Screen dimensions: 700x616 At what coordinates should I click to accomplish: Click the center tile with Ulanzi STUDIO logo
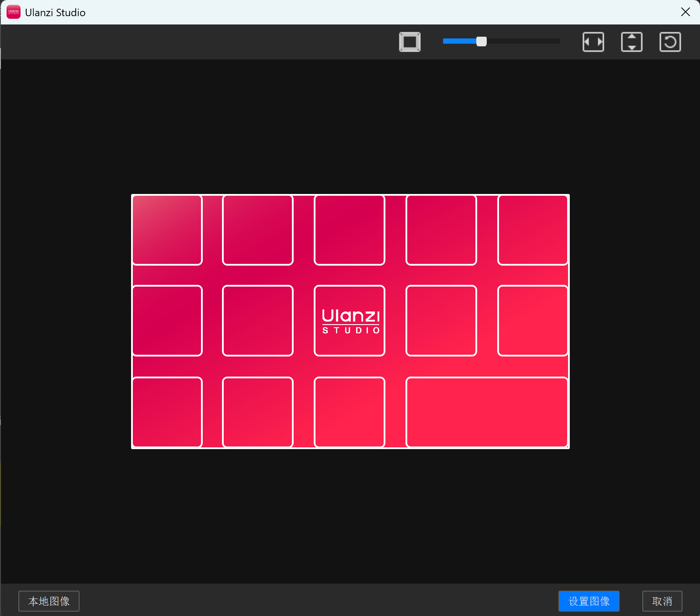pyautogui.click(x=350, y=321)
